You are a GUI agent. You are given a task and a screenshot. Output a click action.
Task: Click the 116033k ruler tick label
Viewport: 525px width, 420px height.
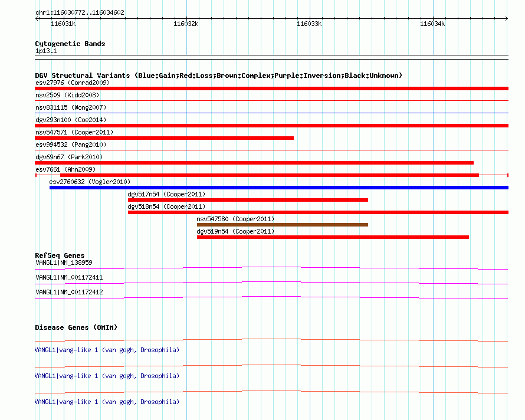coord(309,24)
